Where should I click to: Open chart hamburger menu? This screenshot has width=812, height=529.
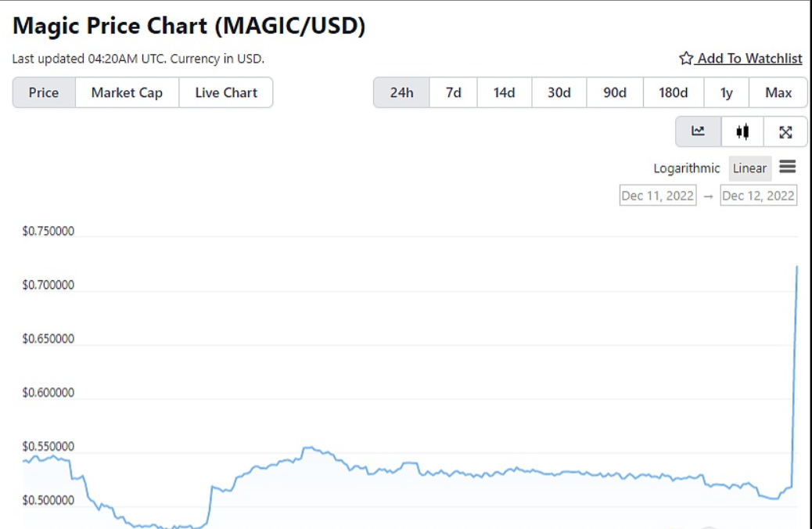pos(788,167)
